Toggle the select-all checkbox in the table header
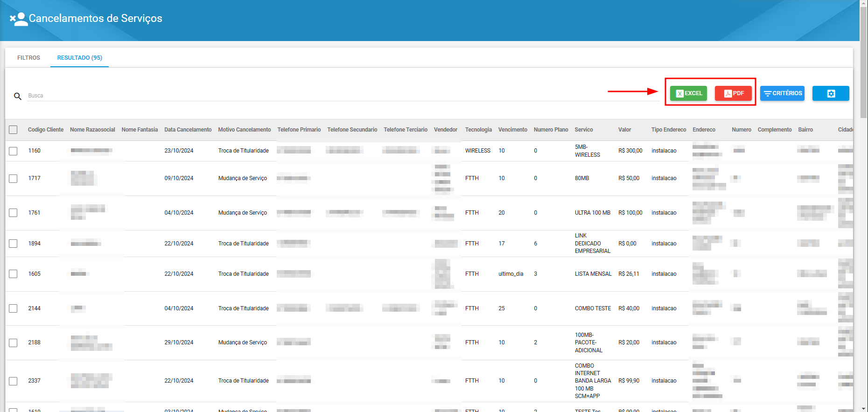868x412 pixels. click(x=13, y=130)
